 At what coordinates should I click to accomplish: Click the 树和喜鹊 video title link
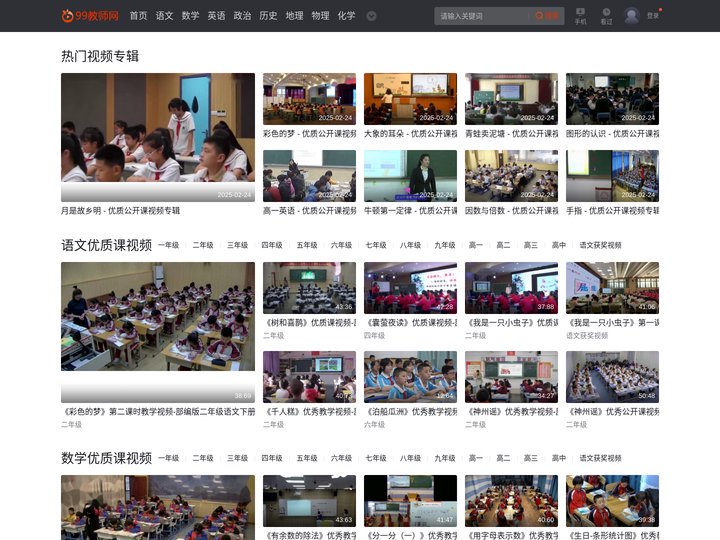point(309,323)
